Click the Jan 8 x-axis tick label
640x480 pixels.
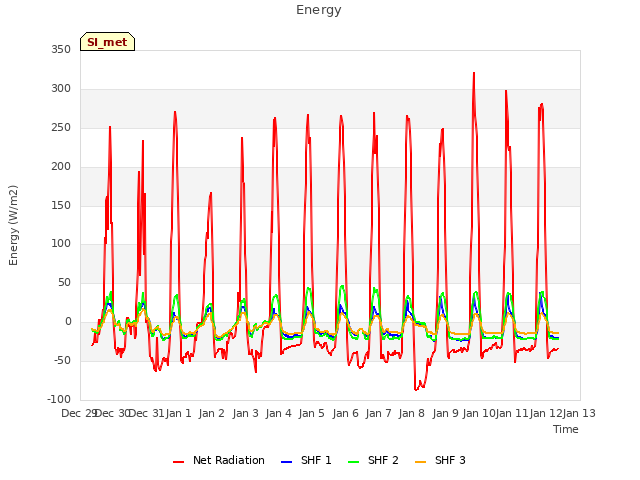point(411,413)
